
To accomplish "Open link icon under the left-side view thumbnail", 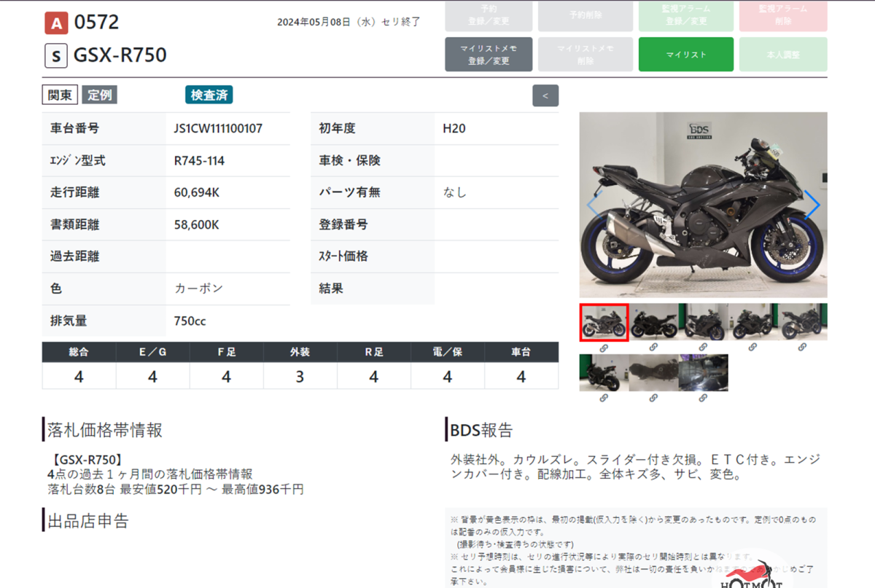I will (653, 348).
